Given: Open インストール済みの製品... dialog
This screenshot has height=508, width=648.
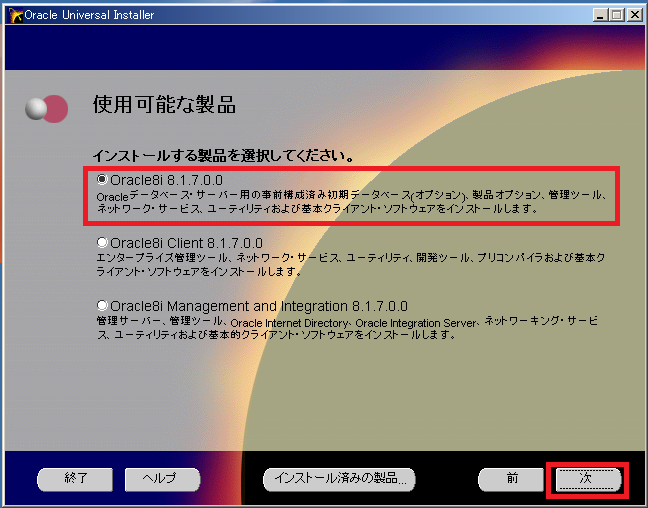Looking at the screenshot, I should pyautogui.click(x=339, y=479).
